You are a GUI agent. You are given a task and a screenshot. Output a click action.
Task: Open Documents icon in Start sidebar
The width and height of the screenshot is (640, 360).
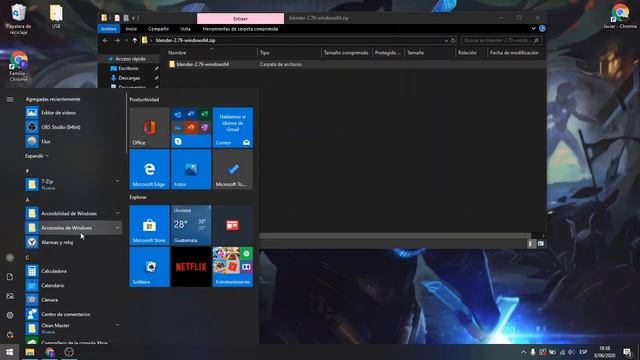tap(10, 277)
